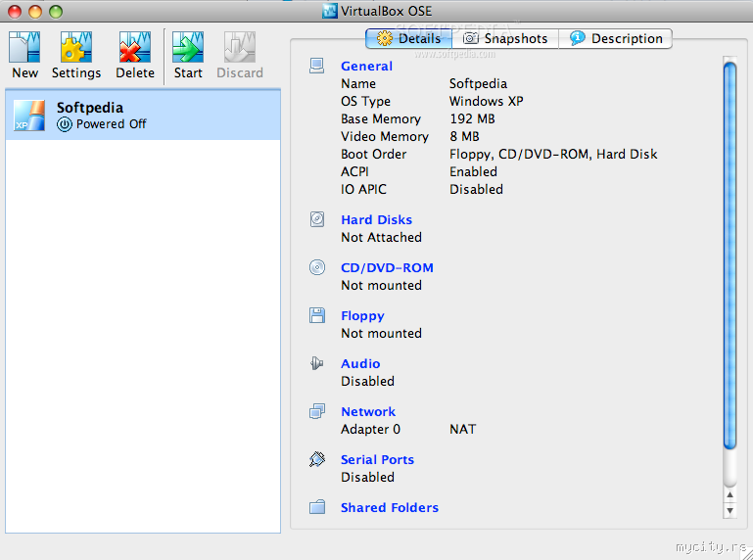Image resolution: width=753 pixels, height=560 pixels.
Task: Open the Network settings link
Action: [x=368, y=412]
